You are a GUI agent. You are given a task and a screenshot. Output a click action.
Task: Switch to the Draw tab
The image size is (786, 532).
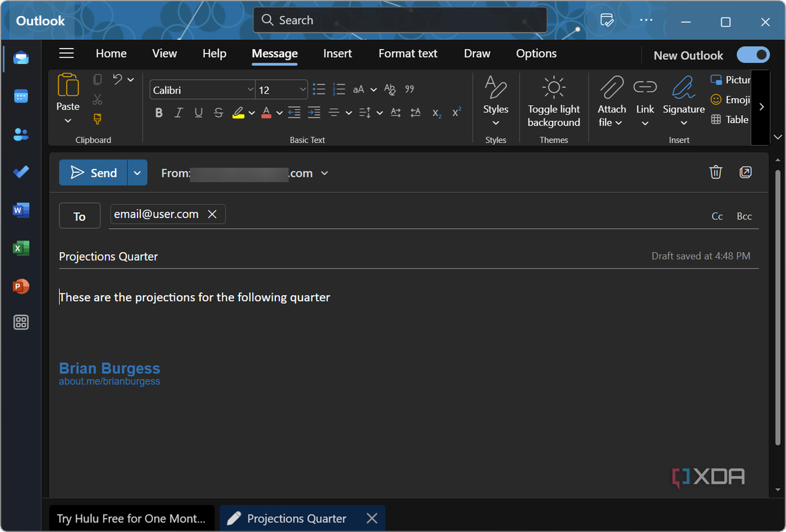[x=477, y=53]
